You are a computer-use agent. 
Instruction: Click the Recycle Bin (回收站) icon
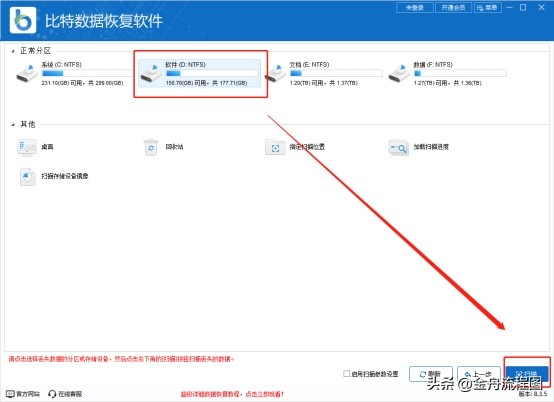pos(151,147)
